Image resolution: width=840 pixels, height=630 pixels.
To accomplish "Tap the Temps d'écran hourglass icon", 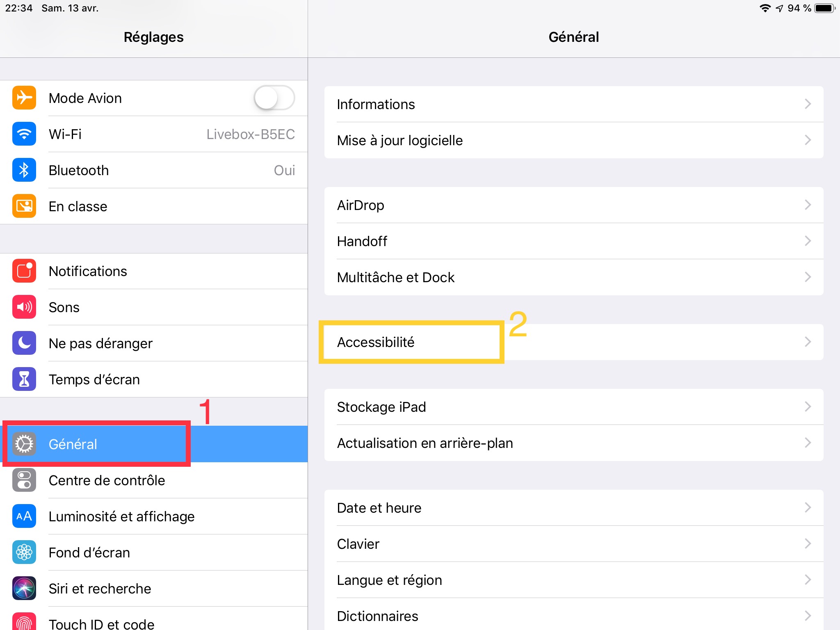I will pyautogui.click(x=24, y=379).
